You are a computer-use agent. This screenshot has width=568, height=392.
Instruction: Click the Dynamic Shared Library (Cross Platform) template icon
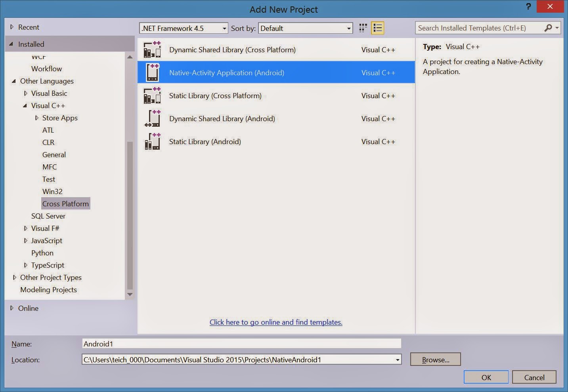pyautogui.click(x=152, y=49)
